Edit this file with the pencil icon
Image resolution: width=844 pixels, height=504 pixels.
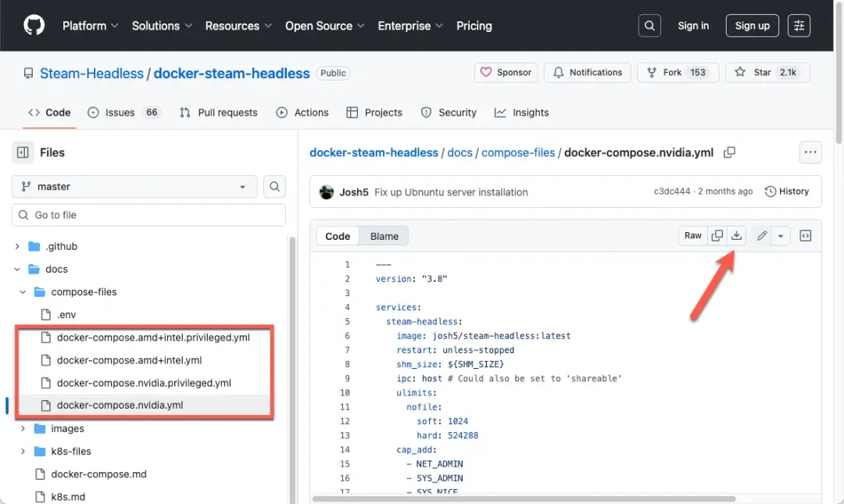(x=761, y=235)
